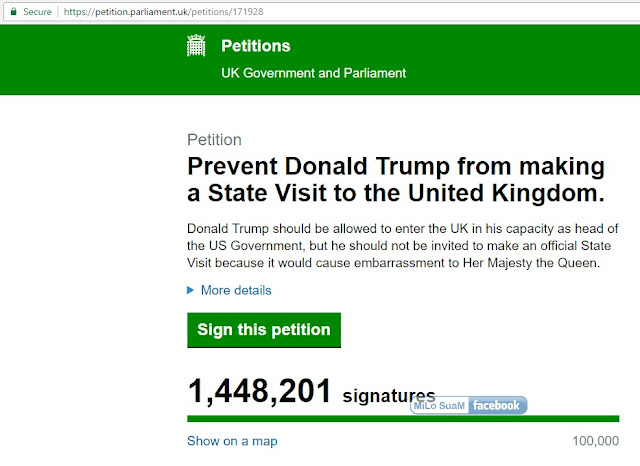Click the petition URL in address bar
This screenshot has width=640, height=466.
coord(163,11)
